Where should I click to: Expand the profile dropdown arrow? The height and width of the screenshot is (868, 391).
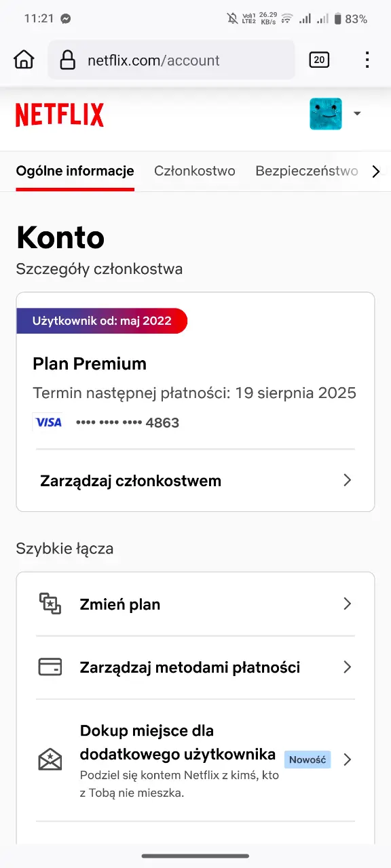(x=357, y=114)
